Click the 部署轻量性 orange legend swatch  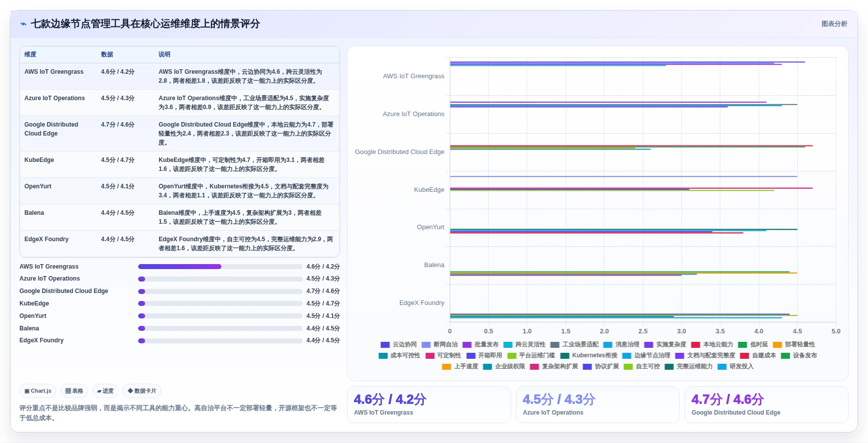[x=777, y=344]
